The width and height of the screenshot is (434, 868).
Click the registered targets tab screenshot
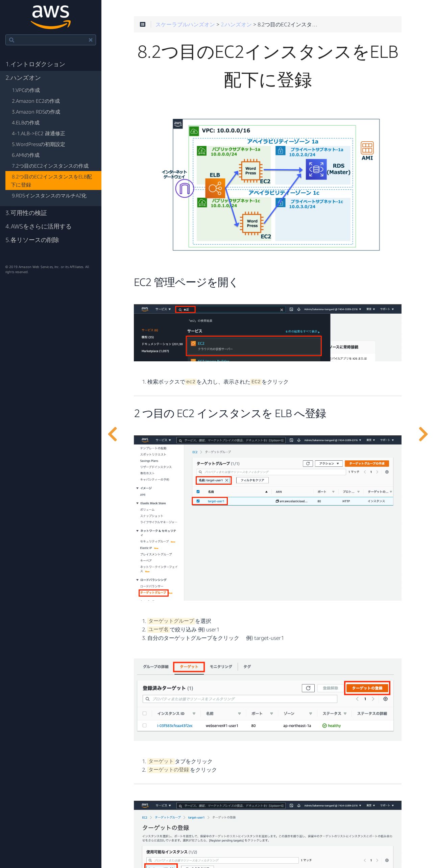(268, 699)
